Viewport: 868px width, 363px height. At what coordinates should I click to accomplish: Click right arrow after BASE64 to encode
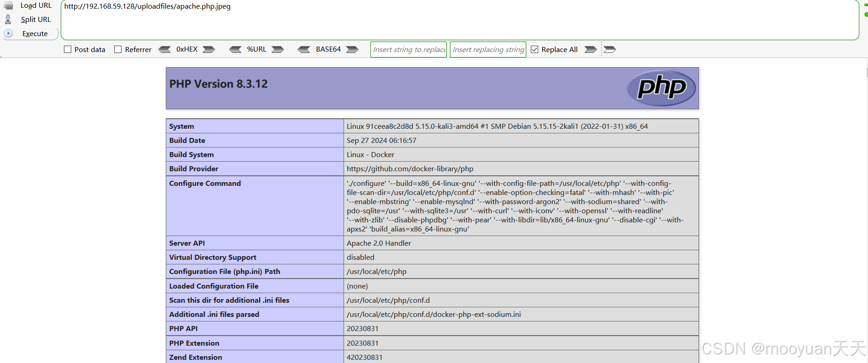pos(352,49)
